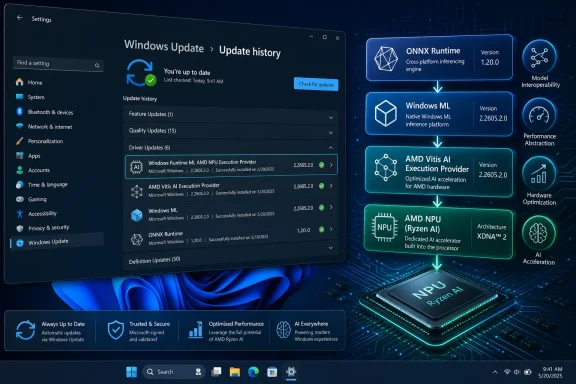Click the Windows Update breadcrumb link
576x384 pixels.
(x=164, y=46)
